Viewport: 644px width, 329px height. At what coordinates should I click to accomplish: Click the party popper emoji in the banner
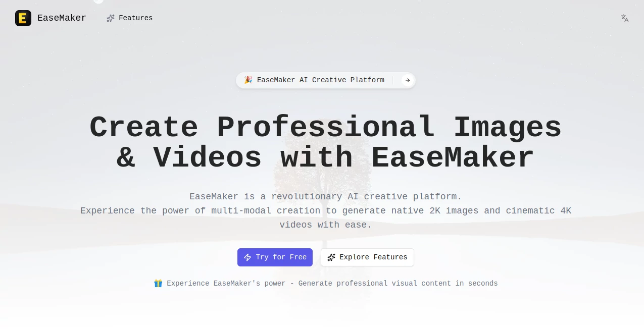(x=248, y=80)
